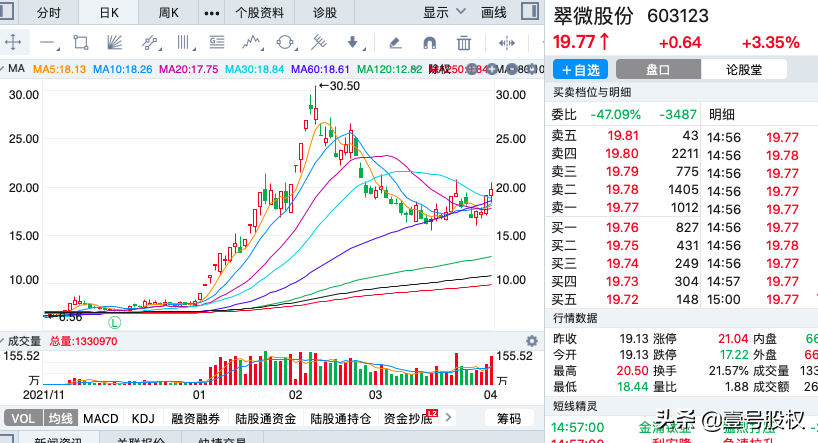Toggle the VOL indicator

click(23, 418)
